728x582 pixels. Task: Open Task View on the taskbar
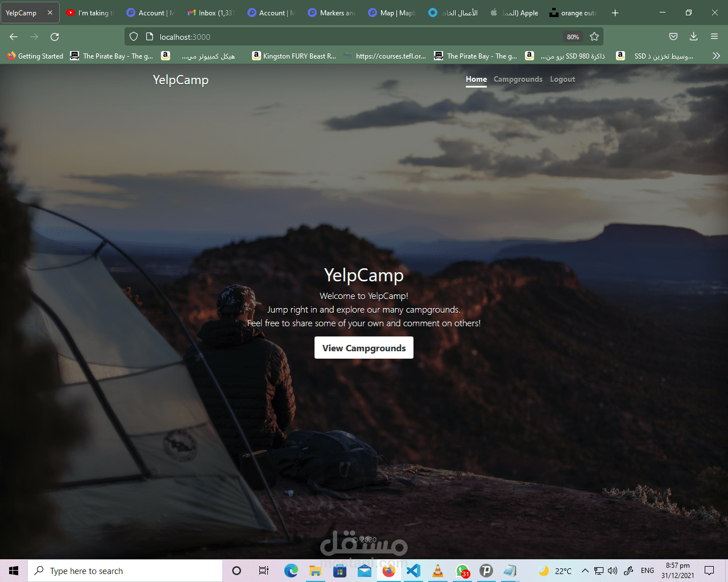[x=264, y=571]
